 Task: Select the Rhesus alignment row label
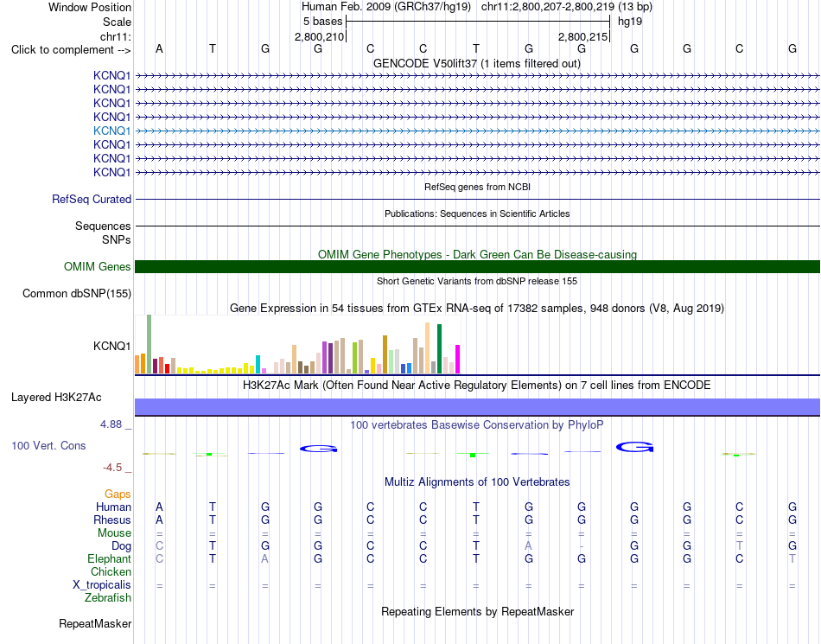point(112,520)
